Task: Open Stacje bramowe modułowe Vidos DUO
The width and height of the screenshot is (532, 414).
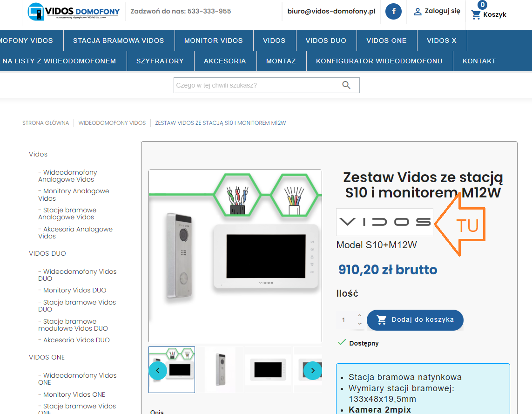Action: coord(73,325)
